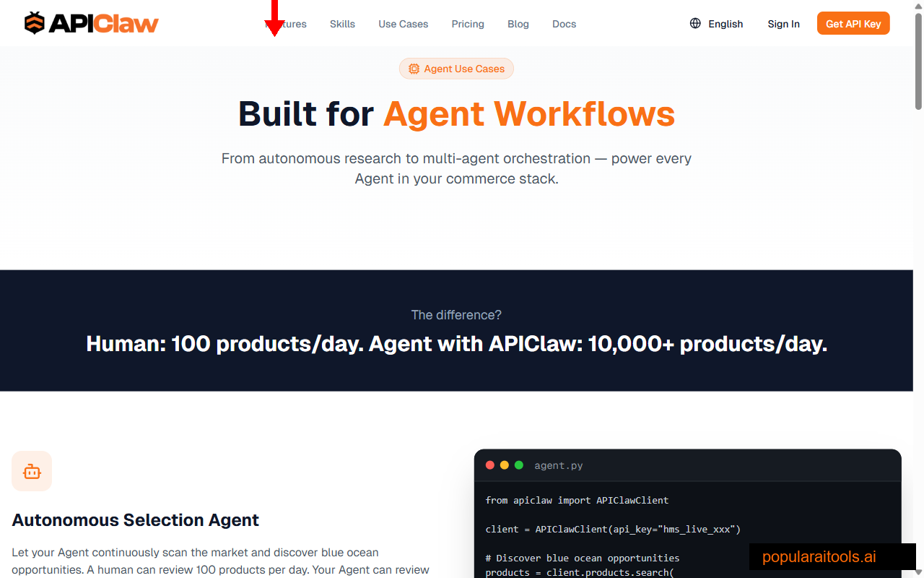Click the Skills navigation item
This screenshot has height=578, width=924.
pos(342,23)
